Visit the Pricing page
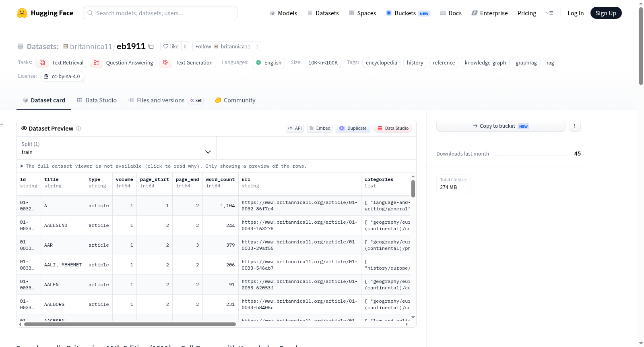The image size is (644, 347). click(x=527, y=13)
